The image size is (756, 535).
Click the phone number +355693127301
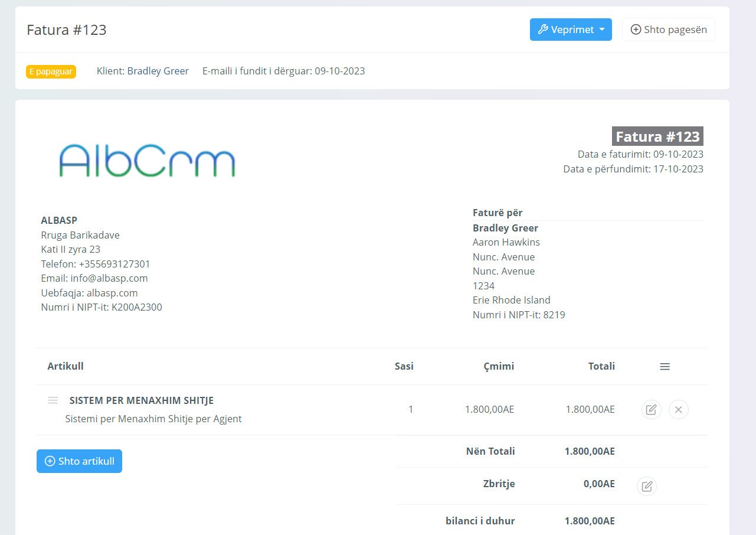pos(114,264)
